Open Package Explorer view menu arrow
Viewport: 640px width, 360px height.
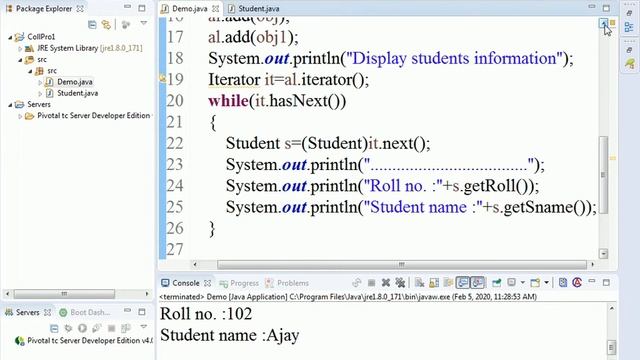[144, 24]
